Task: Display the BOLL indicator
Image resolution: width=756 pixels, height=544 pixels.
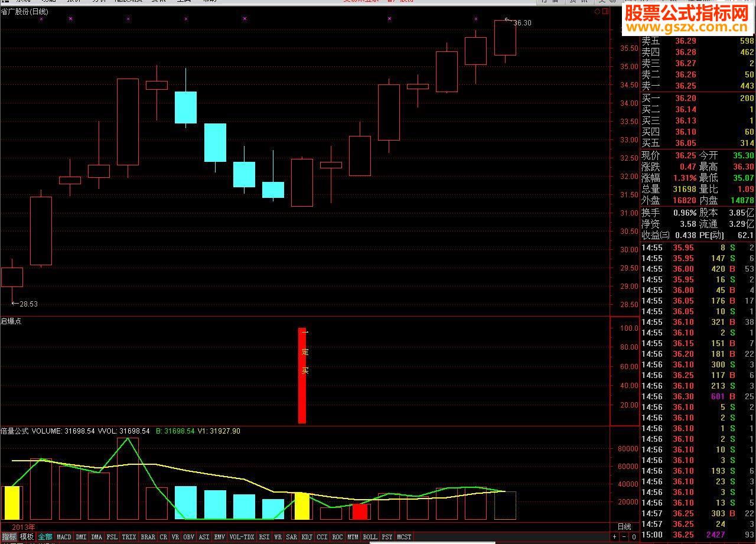Action: [x=370, y=537]
